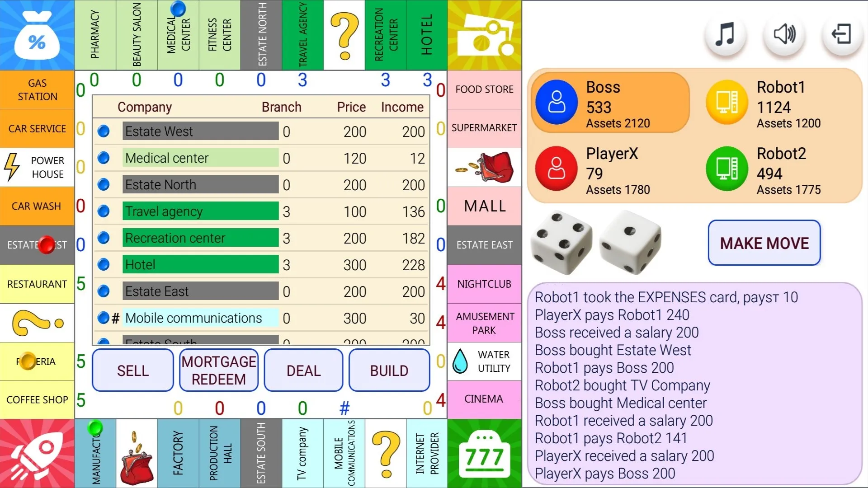
Task: Click the Mobile Communications row
Action: point(261,318)
